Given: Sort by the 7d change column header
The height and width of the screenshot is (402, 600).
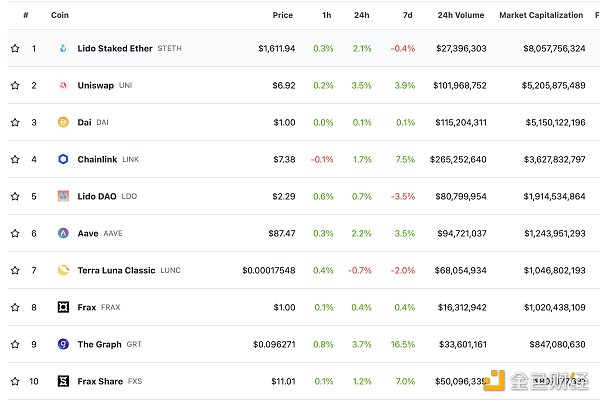Looking at the screenshot, I should tap(408, 16).
